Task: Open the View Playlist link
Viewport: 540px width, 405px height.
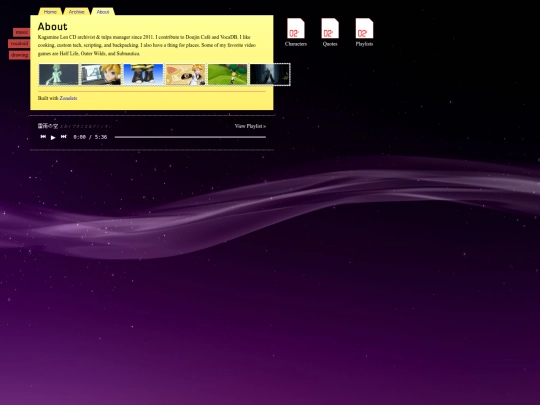Action: [250, 126]
